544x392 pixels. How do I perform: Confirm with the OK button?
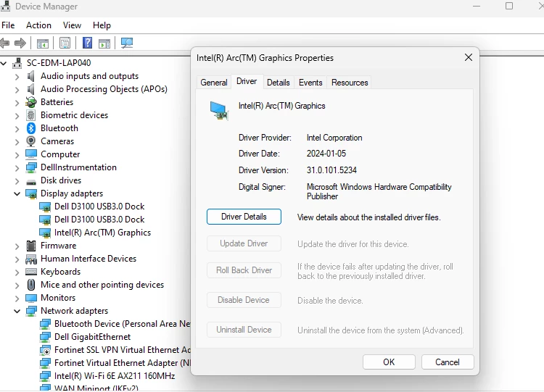[389, 362]
